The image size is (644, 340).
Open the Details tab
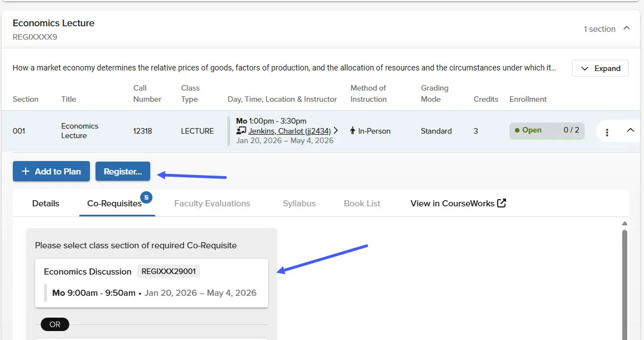(x=46, y=203)
